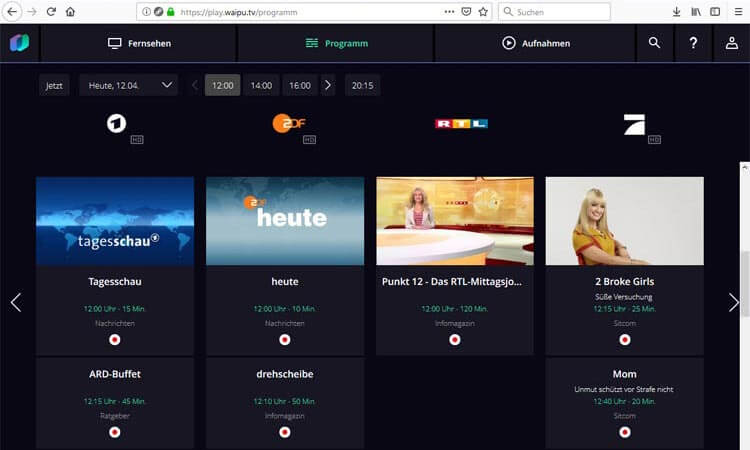750x450 pixels.
Task: Show earlier time slots with left chevron
Action: coord(195,85)
